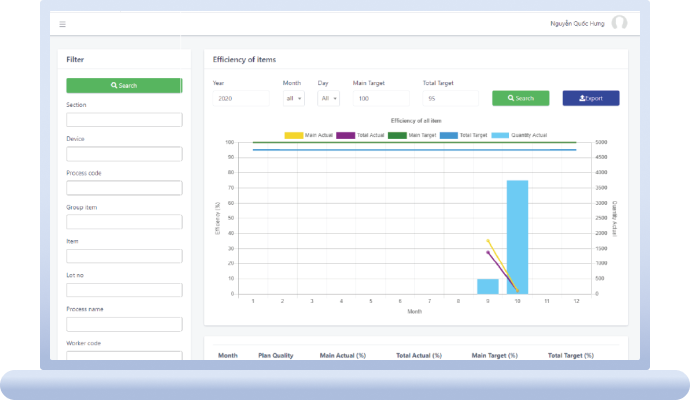Click the Main Target input field
Image resolution: width=690 pixels, height=400 pixels.
point(383,98)
